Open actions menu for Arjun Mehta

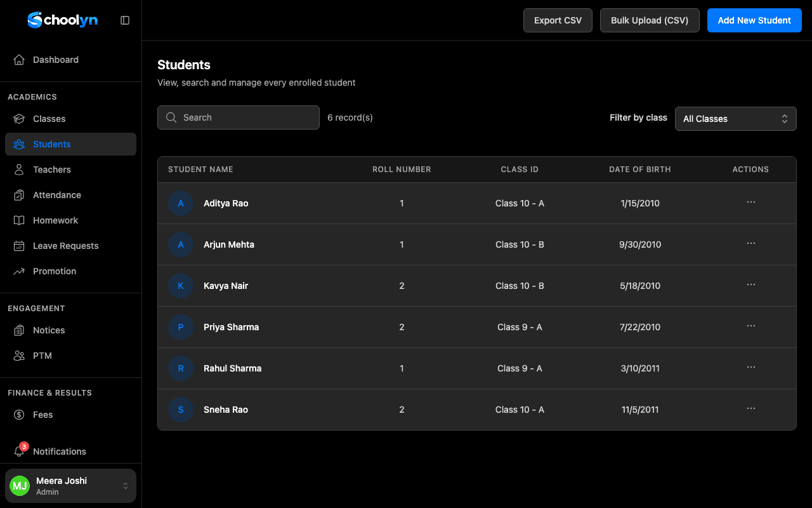coord(751,243)
